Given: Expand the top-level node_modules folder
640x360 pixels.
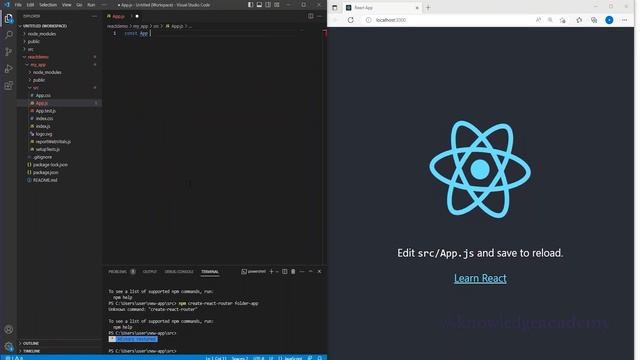Looking at the screenshot, I should (42, 34).
